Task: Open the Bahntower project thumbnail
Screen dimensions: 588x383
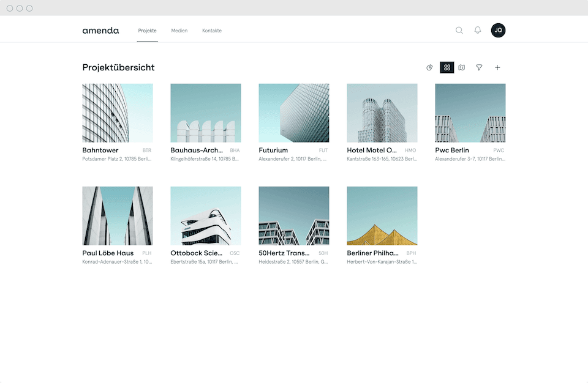Action: (118, 113)
